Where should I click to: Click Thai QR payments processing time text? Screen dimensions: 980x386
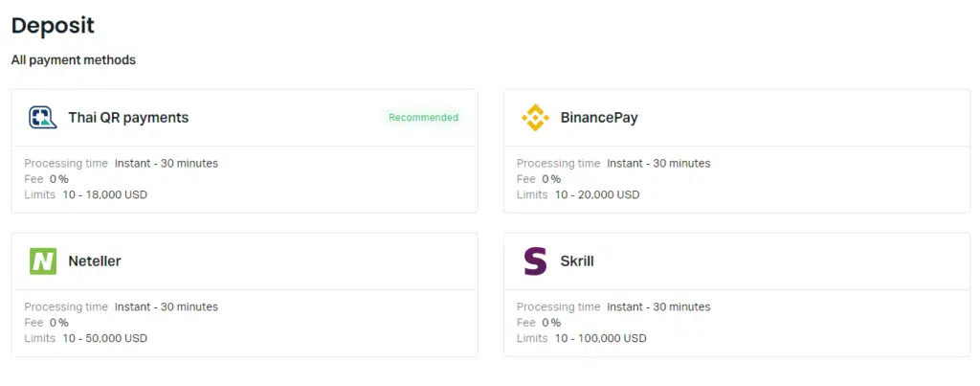coord(122,163)
